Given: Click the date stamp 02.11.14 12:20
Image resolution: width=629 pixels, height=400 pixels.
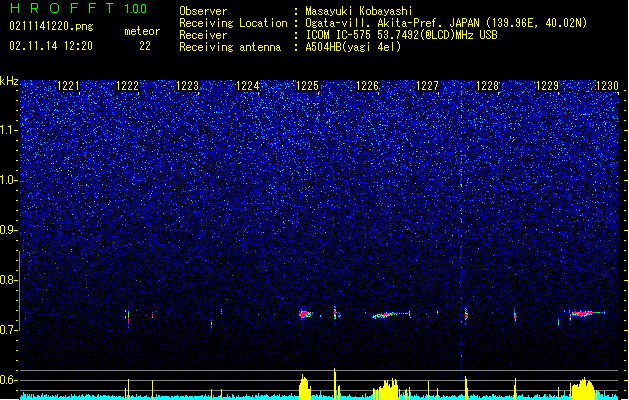Looking at the screenshot, I should 51,46.
